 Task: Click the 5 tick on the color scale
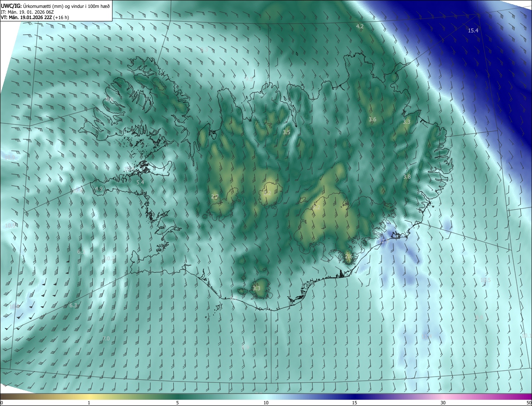click(x=177, y=403)
